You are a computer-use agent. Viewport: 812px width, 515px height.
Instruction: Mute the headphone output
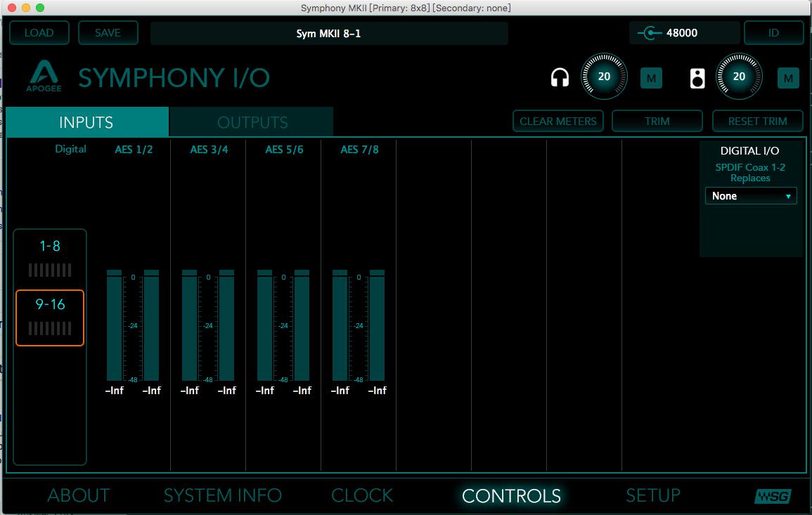tap(651, 78)
